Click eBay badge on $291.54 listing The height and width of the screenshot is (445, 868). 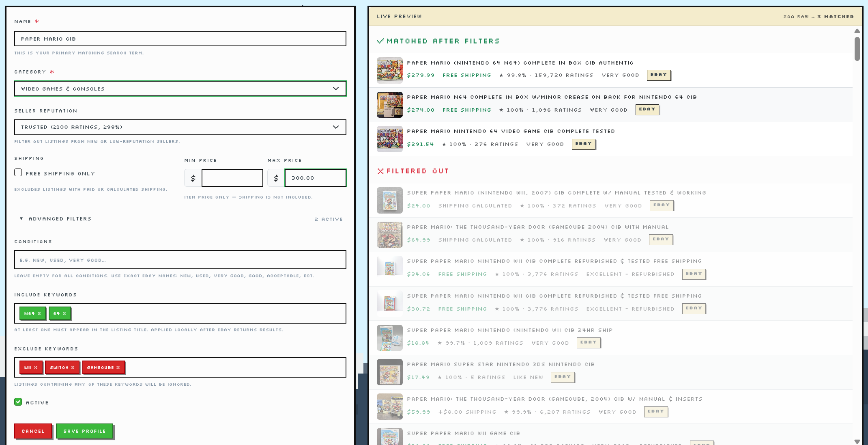584,144
